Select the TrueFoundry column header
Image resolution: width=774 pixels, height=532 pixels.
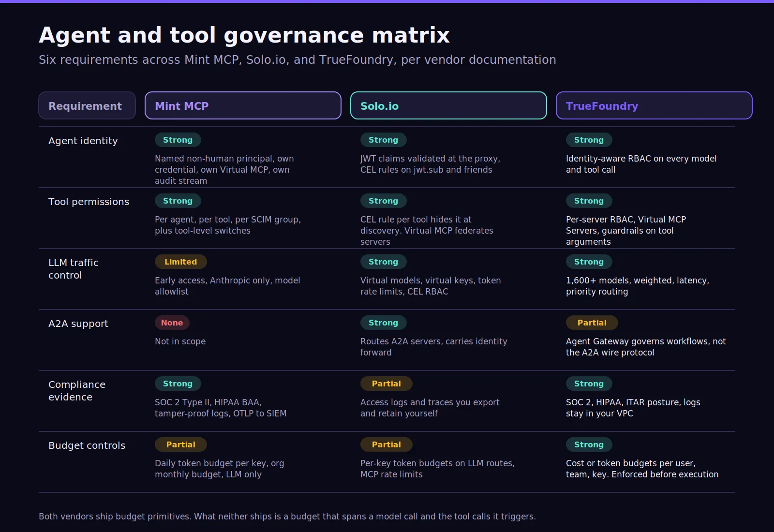[654, 105]
